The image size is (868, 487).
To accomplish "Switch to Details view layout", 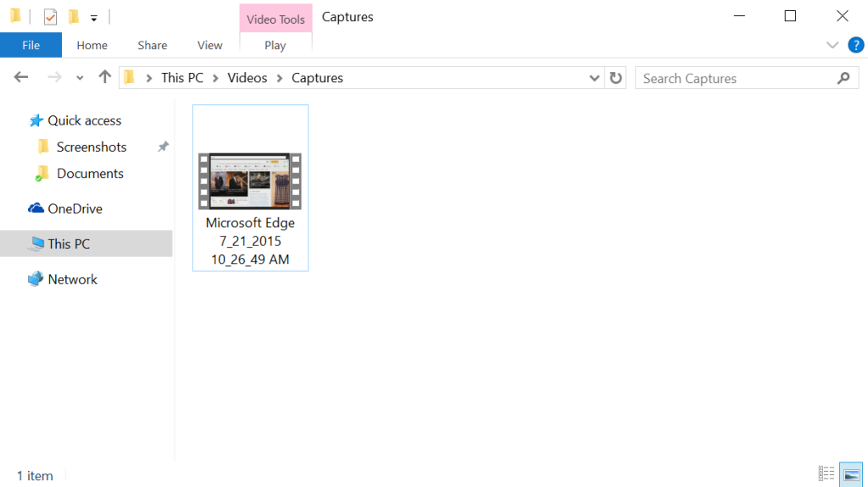I will pos(826,474).
